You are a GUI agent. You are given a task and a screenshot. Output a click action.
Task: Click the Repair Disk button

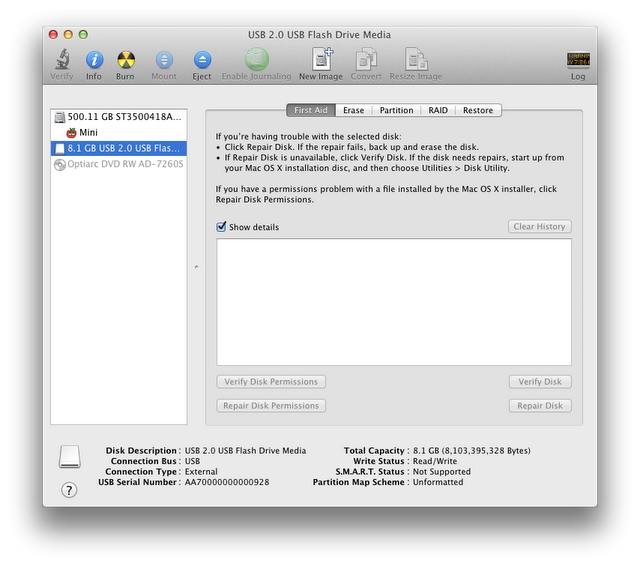pyautogui.click(x=540, y=406)
